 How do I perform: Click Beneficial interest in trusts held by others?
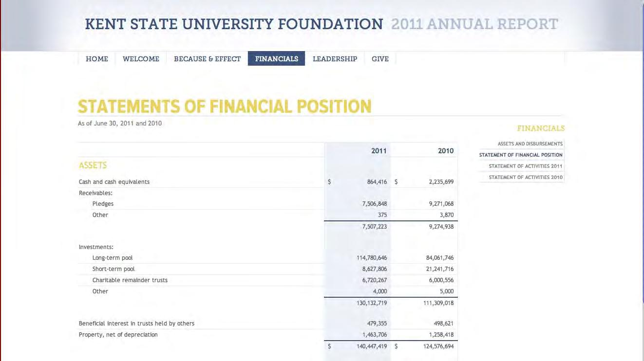(x=136, y=324)
